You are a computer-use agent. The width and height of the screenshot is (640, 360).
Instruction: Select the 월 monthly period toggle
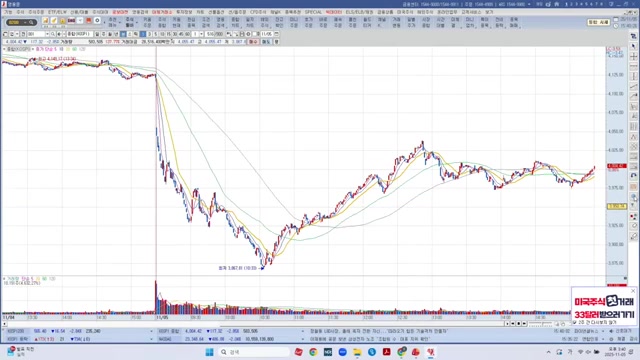[110, 34]
